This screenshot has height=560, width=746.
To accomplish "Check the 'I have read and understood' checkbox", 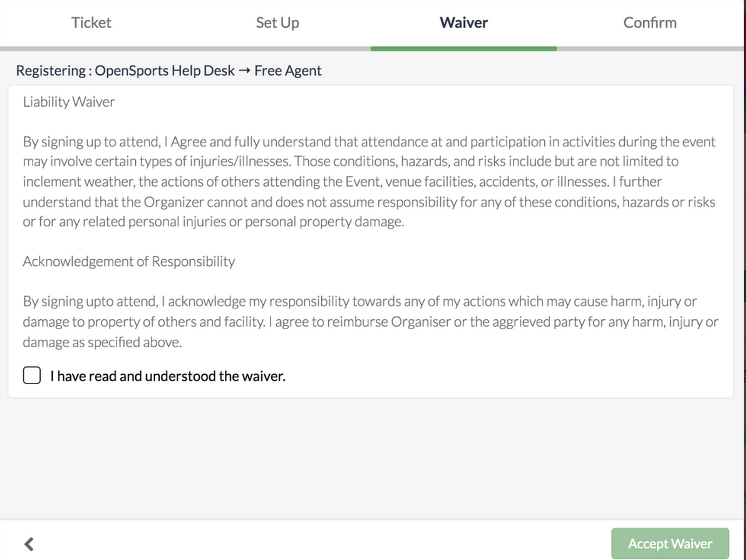I will (32, 375).
